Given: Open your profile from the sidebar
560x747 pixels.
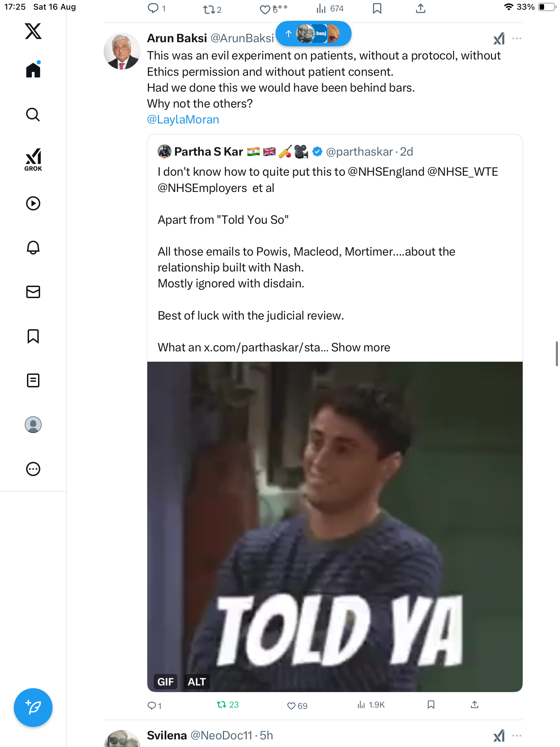Looking at the screenshot, I should tap(33, 425).
